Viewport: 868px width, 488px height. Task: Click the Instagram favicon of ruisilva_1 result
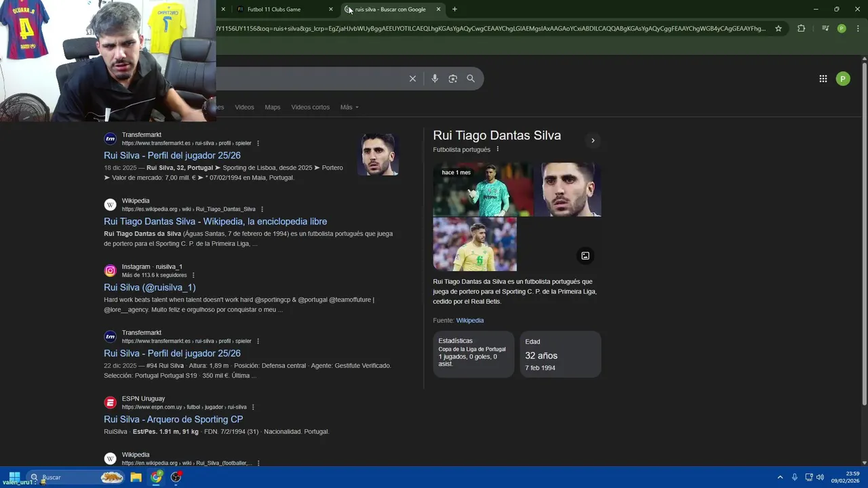(x=110, y=270)
